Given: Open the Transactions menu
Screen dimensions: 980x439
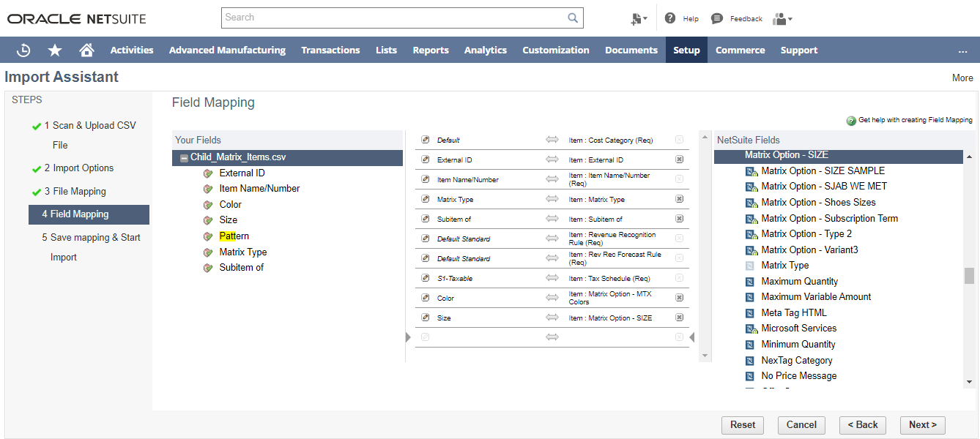Looking at the screenshot, I should tap(330, 50).
